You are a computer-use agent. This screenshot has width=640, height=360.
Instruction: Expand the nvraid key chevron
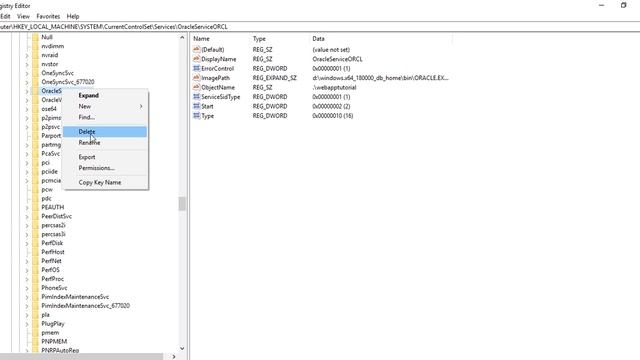coord(27,56)
